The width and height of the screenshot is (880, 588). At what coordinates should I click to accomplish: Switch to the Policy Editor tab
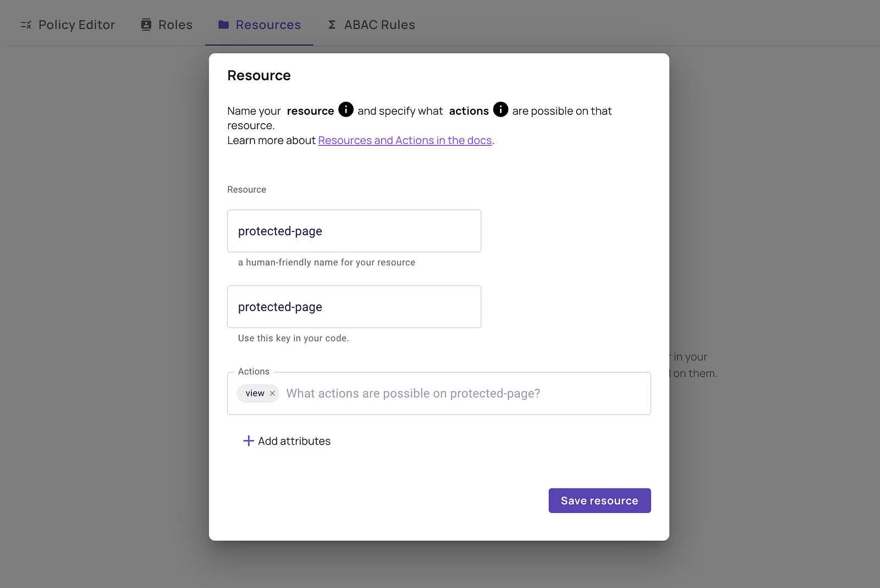76,25
